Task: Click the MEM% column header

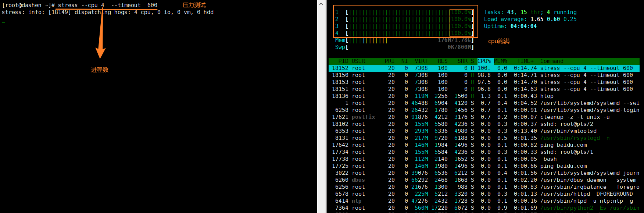Action: tap(501, 61)
